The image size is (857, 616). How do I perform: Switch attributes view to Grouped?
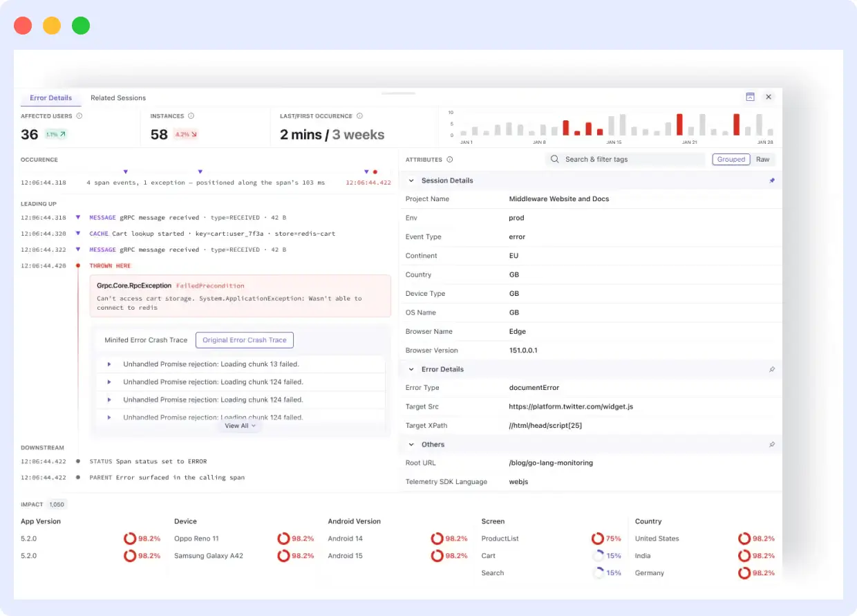click(731, 159)
